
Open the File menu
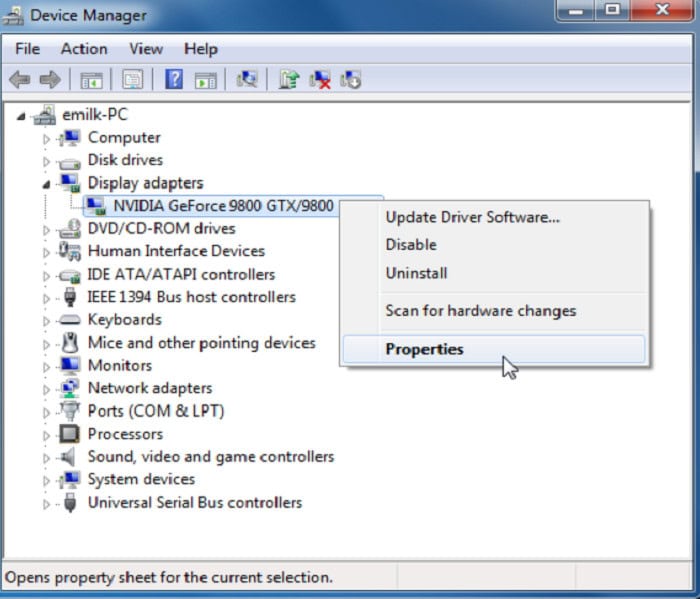[x=27, y=49]
